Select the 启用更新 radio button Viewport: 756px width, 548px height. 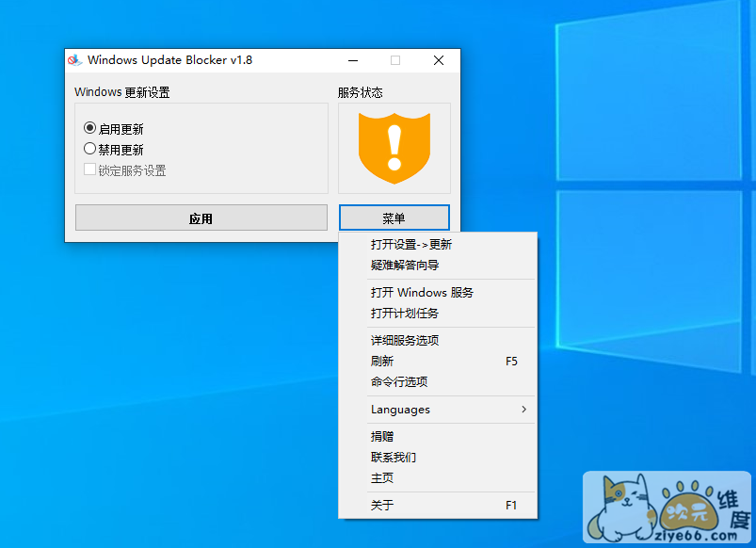pyautogui.click(x=89, y=128)
